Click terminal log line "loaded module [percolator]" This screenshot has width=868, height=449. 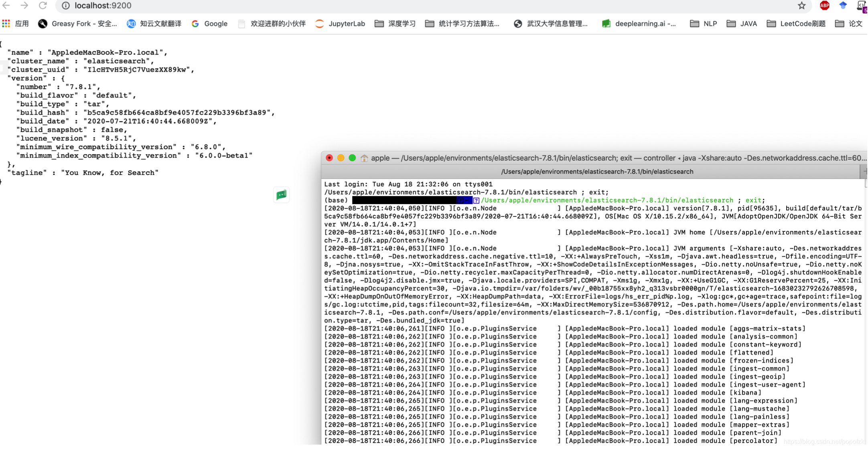[x=551, y=441]
